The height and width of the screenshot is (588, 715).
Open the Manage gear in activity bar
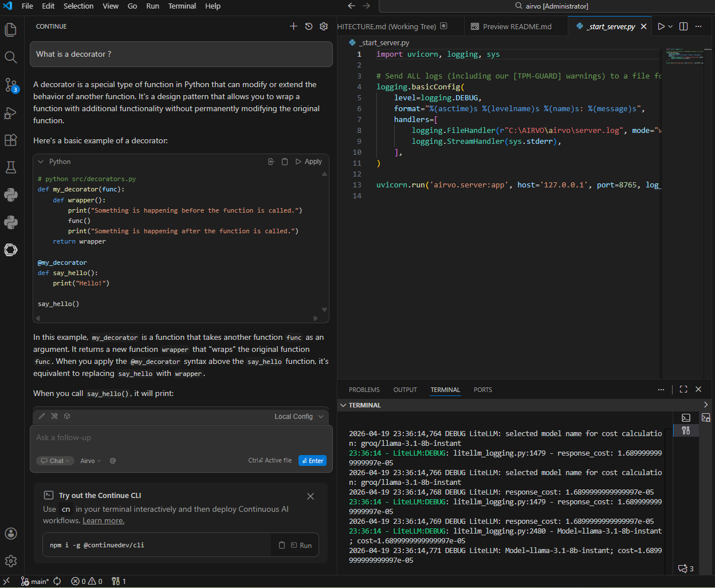(11, 561)
